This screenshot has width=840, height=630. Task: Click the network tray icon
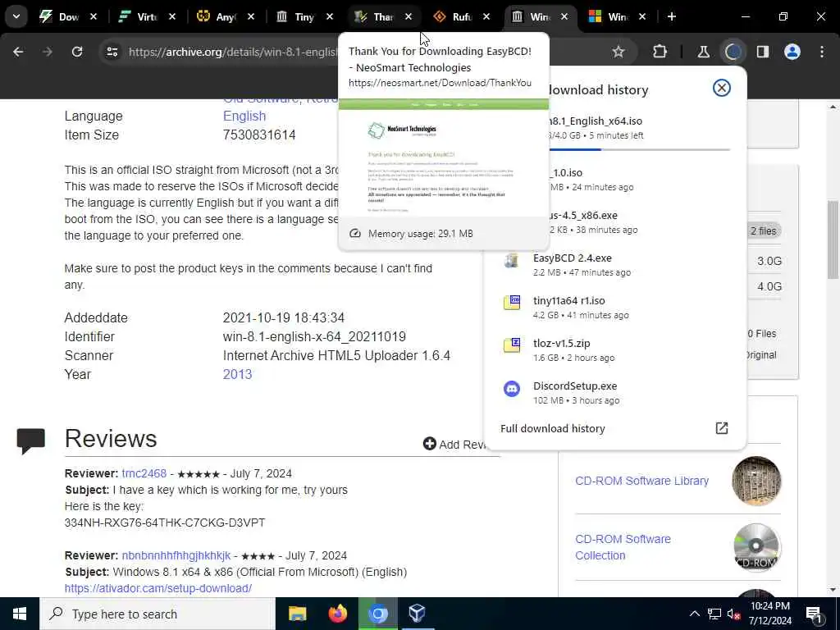pos(714,614)
